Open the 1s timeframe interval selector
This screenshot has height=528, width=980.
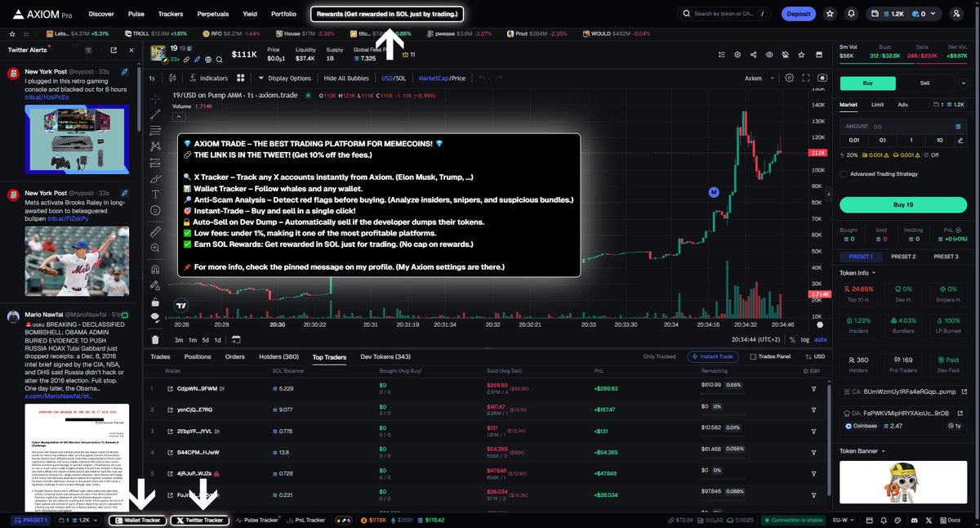tap(152, 78)
